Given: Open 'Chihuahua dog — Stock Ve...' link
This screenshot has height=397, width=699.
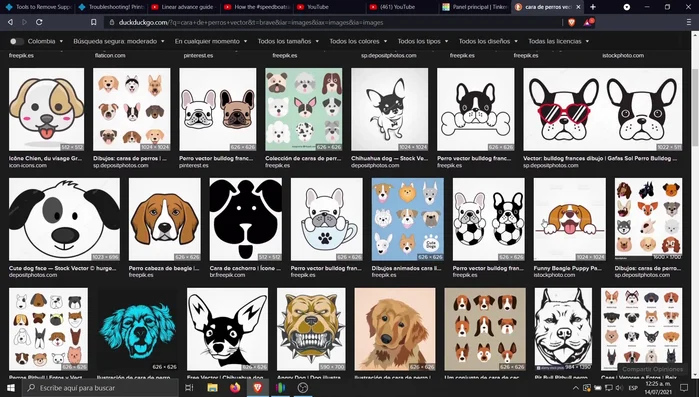Looking at the screenshot, I should tap(389, 158).
